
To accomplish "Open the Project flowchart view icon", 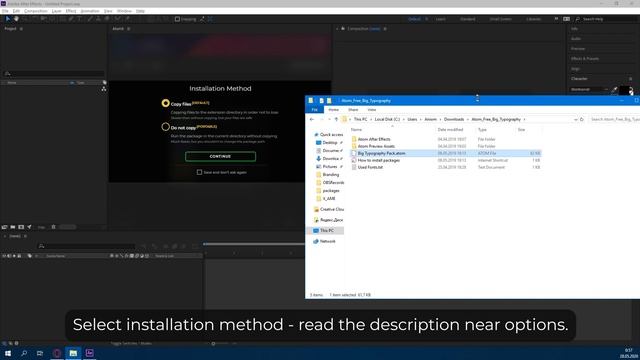I will pos(104,89).
